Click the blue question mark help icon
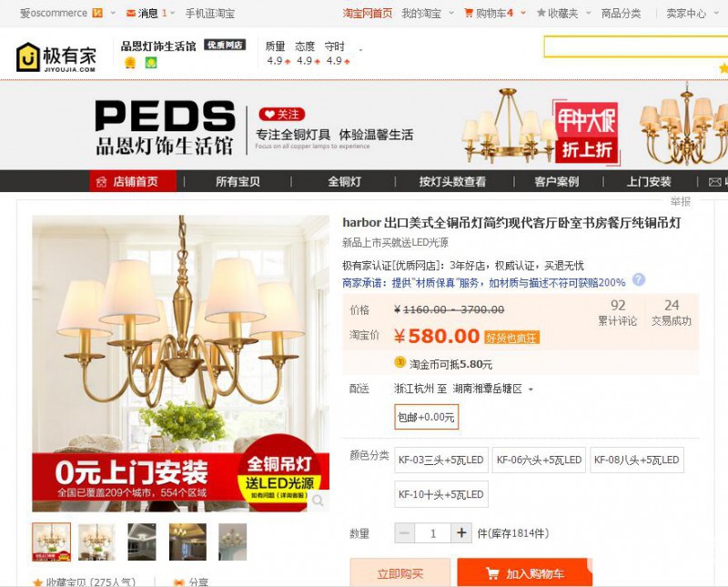This screenshot has height=587, width=728. tap(639, 279)
